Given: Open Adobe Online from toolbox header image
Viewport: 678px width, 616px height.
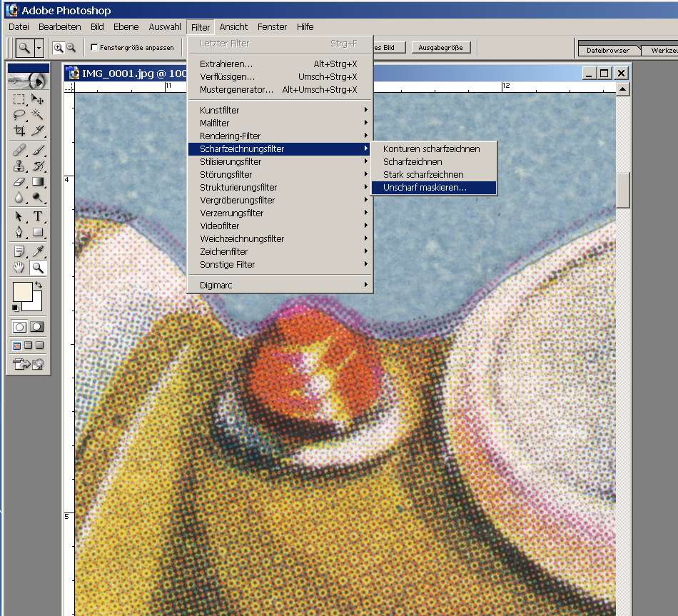Looking at the screenshot, I should (29, 81).
